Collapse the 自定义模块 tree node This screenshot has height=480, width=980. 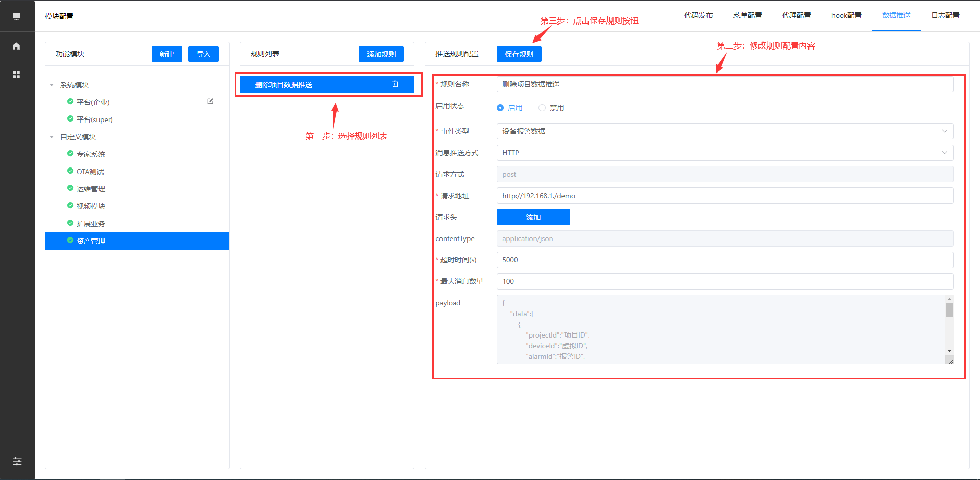tap(52, 137)
